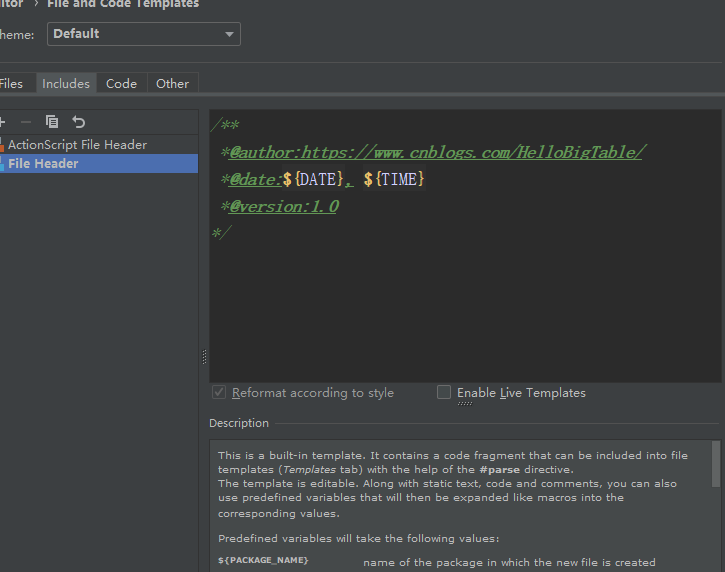Click the copy template icon

pos(52,122)
